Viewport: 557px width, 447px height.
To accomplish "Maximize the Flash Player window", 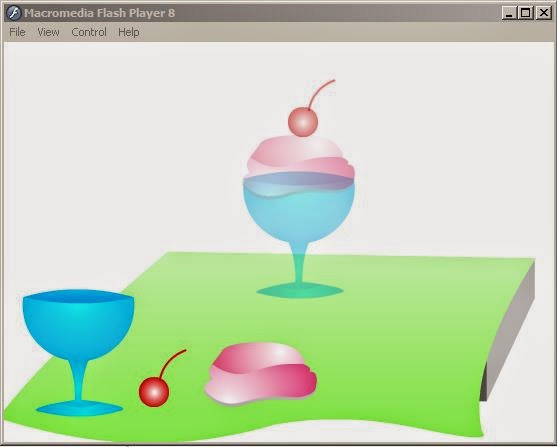I will coord(526,13).
